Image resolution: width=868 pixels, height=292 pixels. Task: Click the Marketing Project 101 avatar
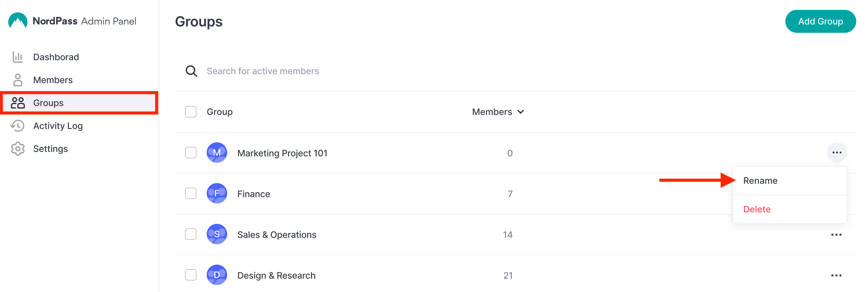(x=217, y=153)
